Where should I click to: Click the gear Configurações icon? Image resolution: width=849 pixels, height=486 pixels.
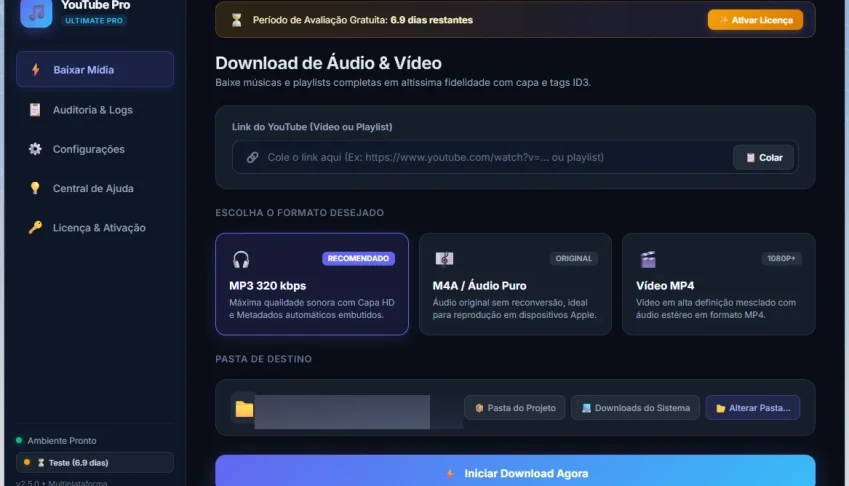tap(35, 149)
